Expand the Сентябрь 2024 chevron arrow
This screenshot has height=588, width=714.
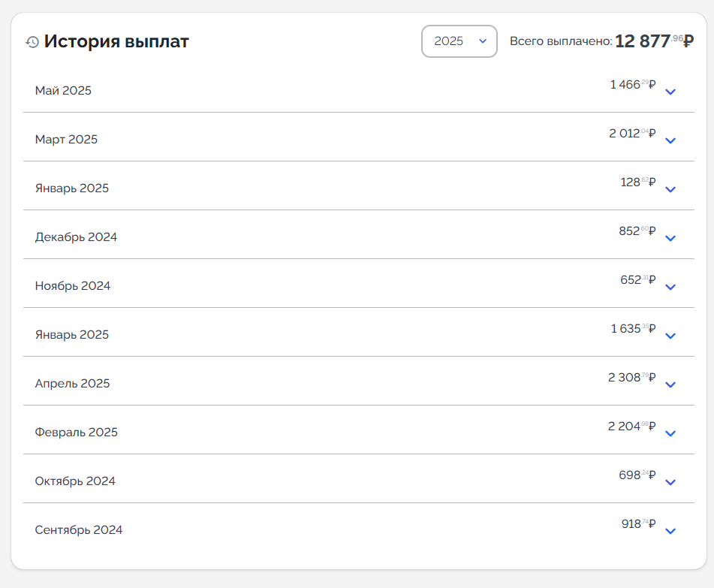coord(670,531)
